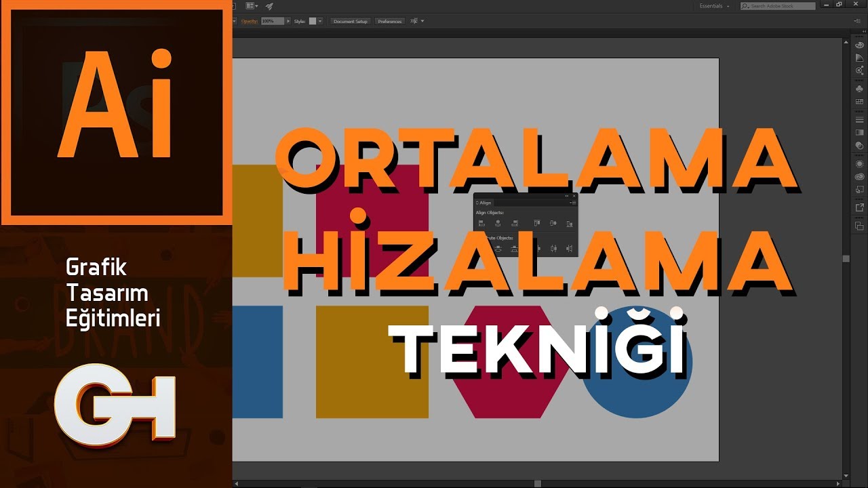
Task: Open the Opacity link in control bar
Action: click(x=250, y=21)
